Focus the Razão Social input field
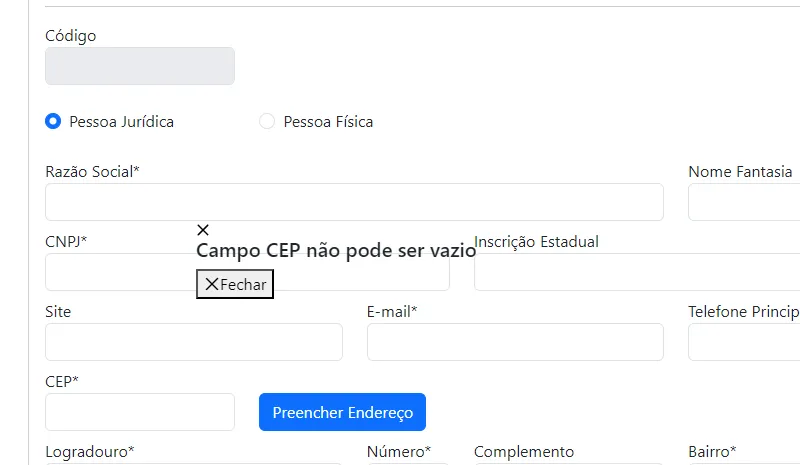 click(354, 202)
